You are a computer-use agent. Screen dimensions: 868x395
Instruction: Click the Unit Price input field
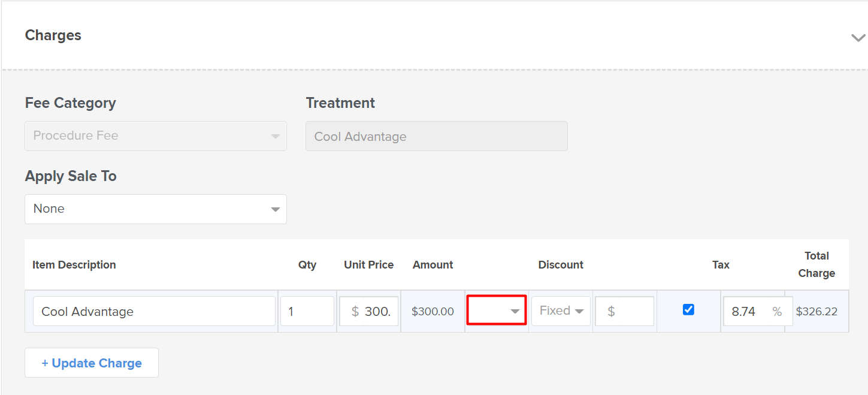pyautogui.click(x=369, y=311)
